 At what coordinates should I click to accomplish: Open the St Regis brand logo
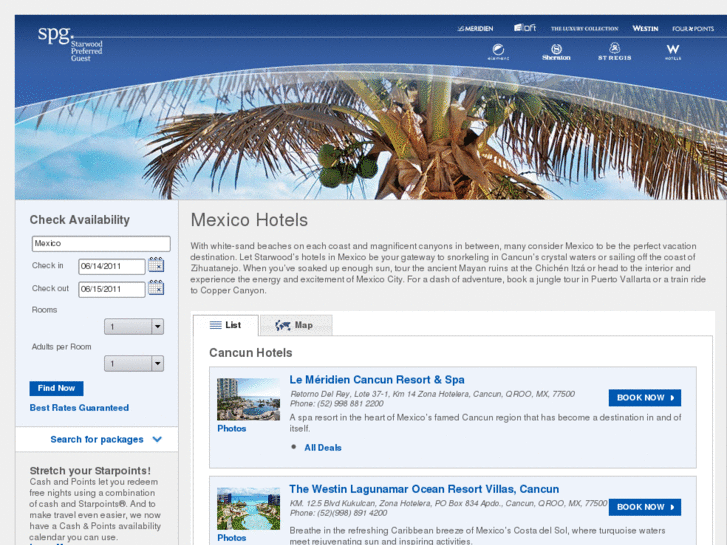[614, 51]
